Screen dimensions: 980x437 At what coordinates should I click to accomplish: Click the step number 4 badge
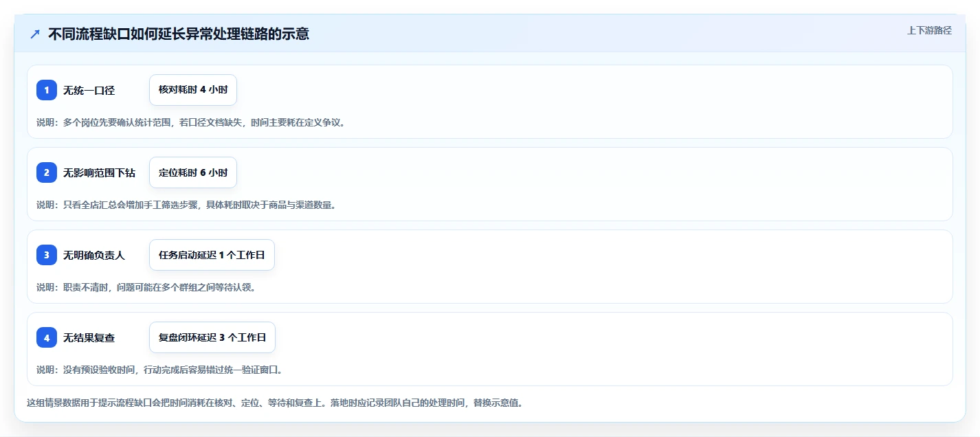(x=47, y=337)
